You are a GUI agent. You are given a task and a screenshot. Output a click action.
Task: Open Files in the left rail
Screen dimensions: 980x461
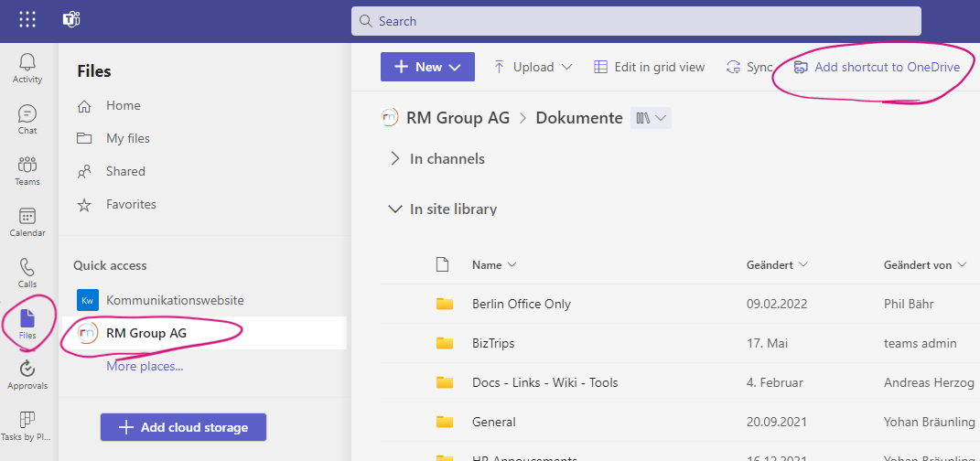(x=27, y=324)
